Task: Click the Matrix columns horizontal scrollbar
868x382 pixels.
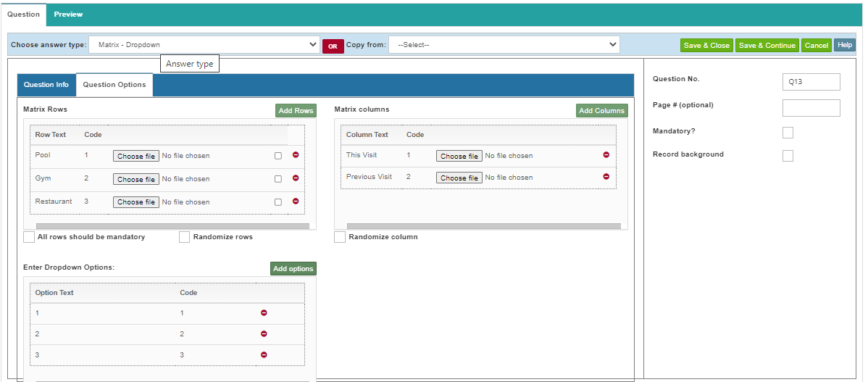Action: click(x=484, y=226)
